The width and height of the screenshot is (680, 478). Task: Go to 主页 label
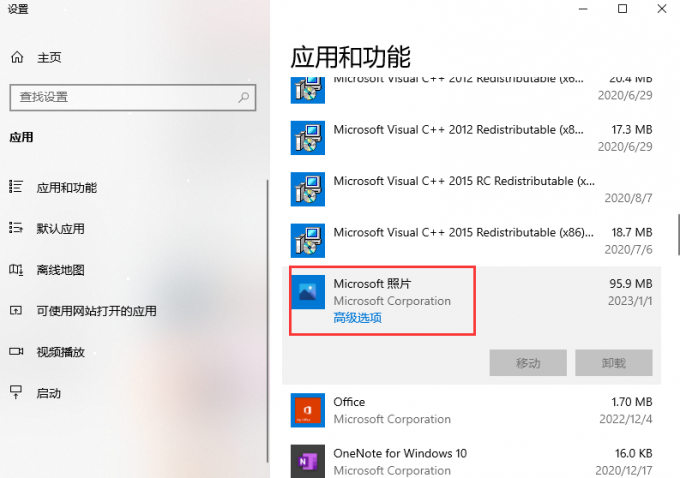tap(49, 57)
